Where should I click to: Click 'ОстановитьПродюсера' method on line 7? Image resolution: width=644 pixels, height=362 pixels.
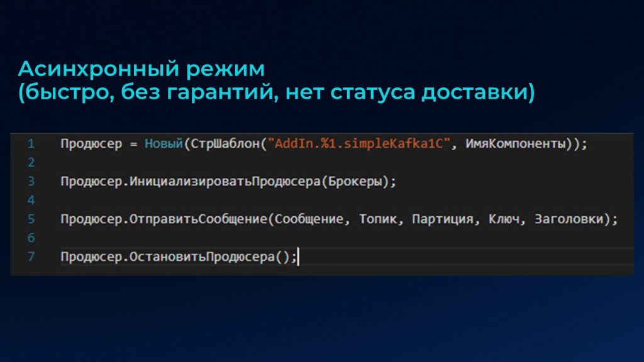coord(202,257)
